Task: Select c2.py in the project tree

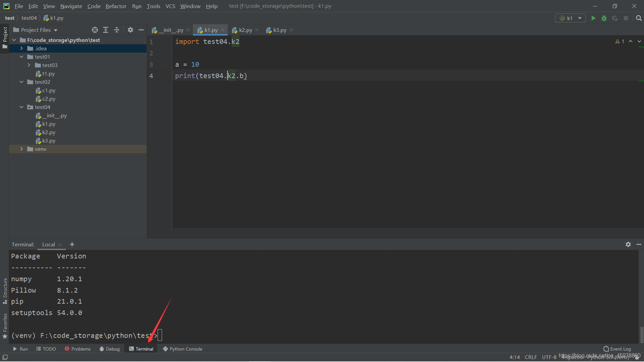Action: [x=49, y=99]
